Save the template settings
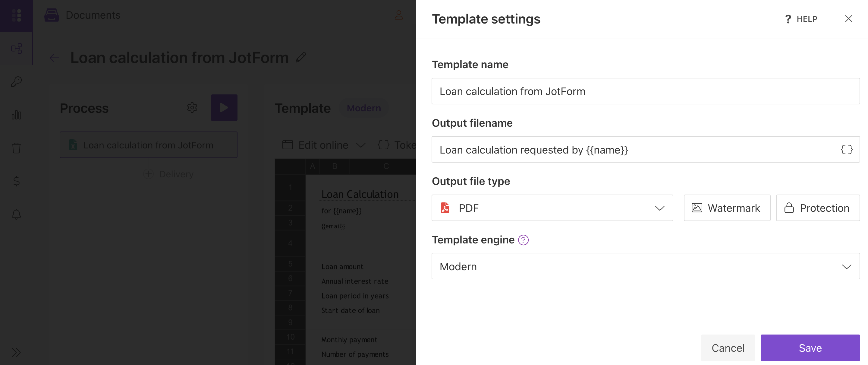The height and width of the screenshot is (365, 868). point(810,348)
